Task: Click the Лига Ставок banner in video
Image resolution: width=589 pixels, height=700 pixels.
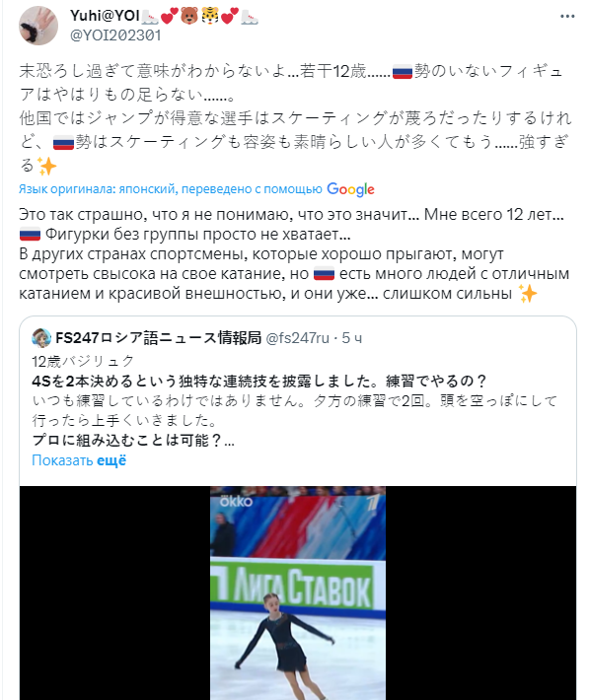Action: point(298,587)
